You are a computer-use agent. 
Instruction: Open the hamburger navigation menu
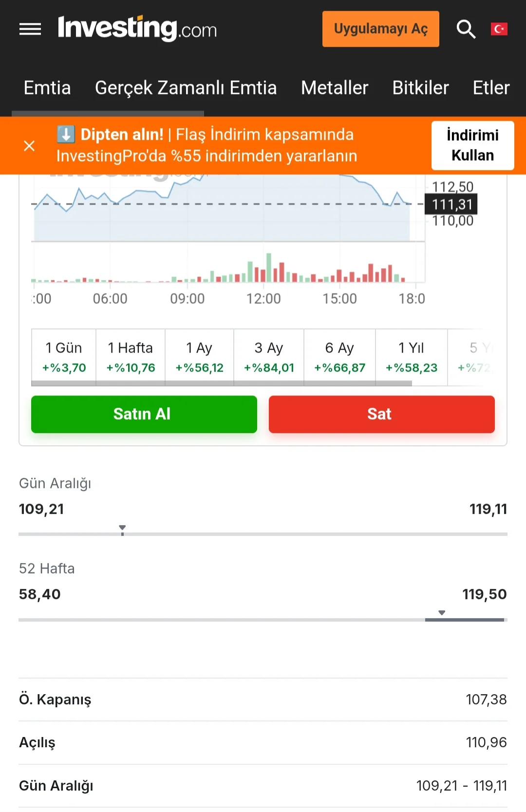pyautogui.click(x=30, y=30)
